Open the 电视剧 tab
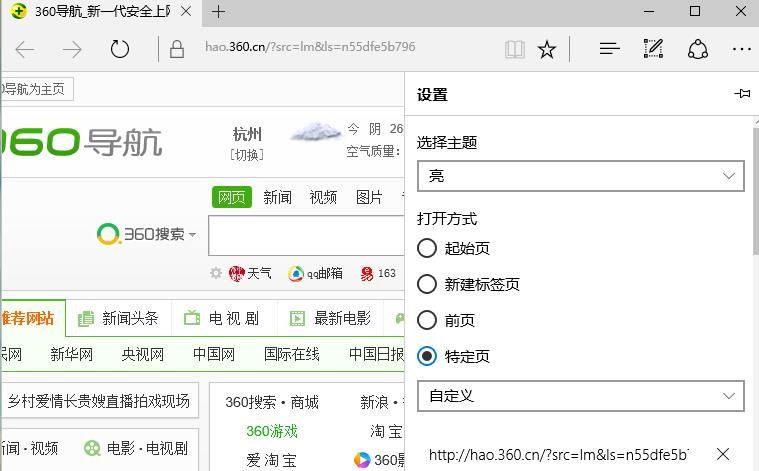 click(x=222, y=318)
